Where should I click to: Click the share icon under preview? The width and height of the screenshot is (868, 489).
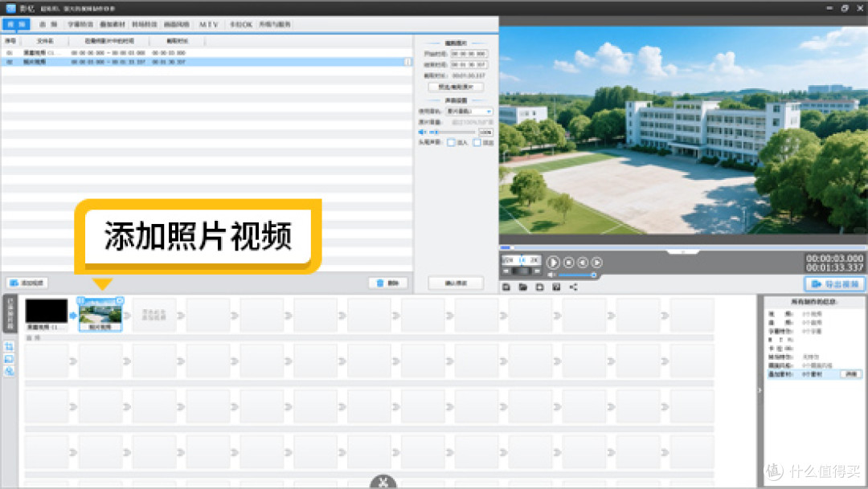[x=574, y=287]
